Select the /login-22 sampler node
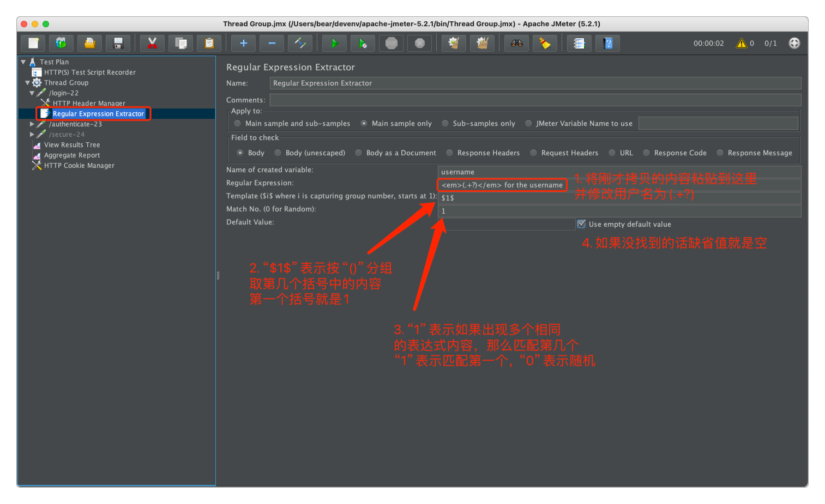Image resolution: width=825 pixels, height=504 pixels. pos(64,93)
